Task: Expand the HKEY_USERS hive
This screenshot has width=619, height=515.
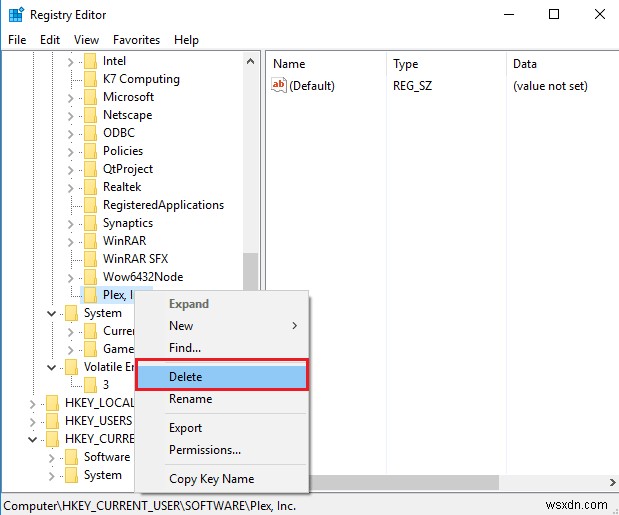Action: click(x=32, y=422)
